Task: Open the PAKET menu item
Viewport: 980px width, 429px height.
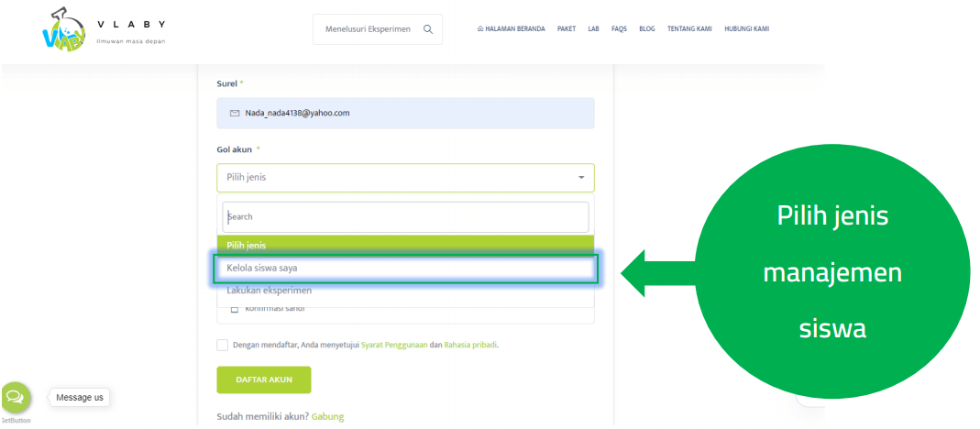Action: click(567, 29)
